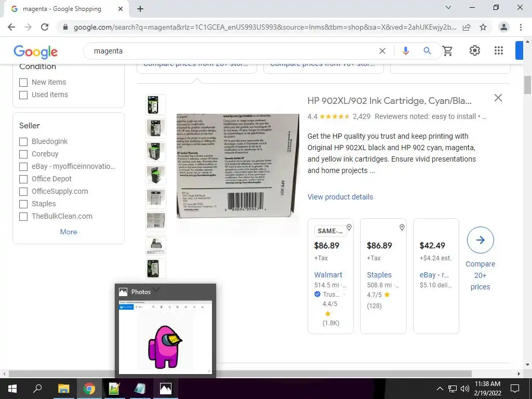Select the last product thumbnail
The width and height of the screenshot is (532, 399).
(156, 269)
